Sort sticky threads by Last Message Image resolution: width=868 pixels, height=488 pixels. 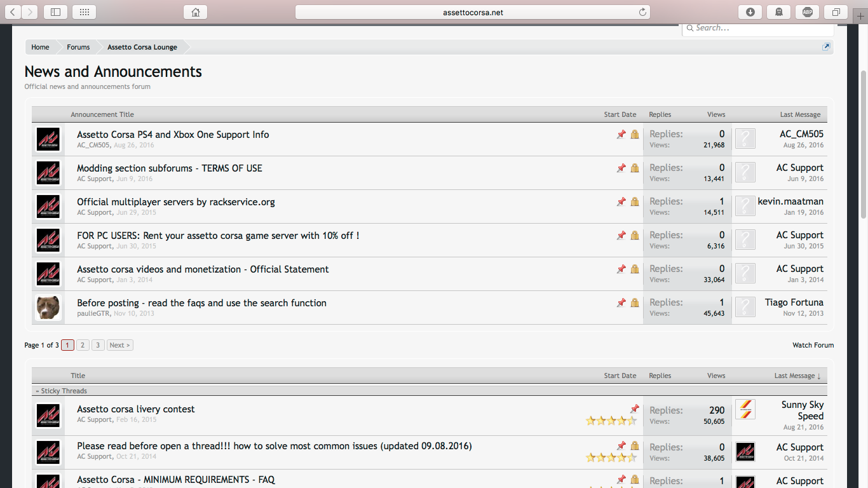pyautogui.click(x=797, y=376)
